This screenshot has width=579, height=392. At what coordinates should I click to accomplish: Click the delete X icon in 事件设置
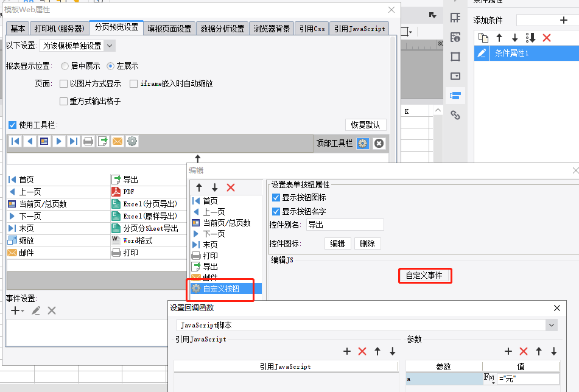tap(52, 310)
